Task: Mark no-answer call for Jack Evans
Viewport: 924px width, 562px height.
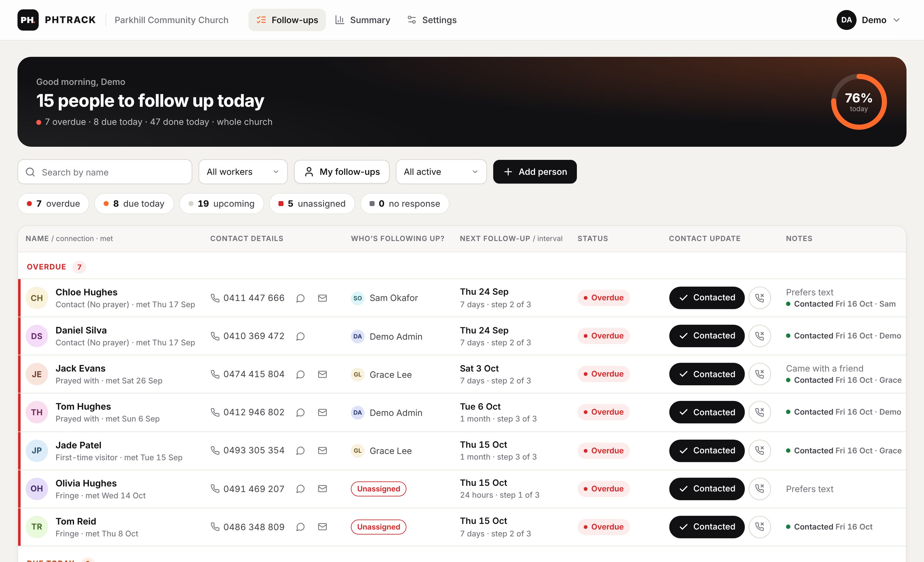Action: (x=760, y=374)
